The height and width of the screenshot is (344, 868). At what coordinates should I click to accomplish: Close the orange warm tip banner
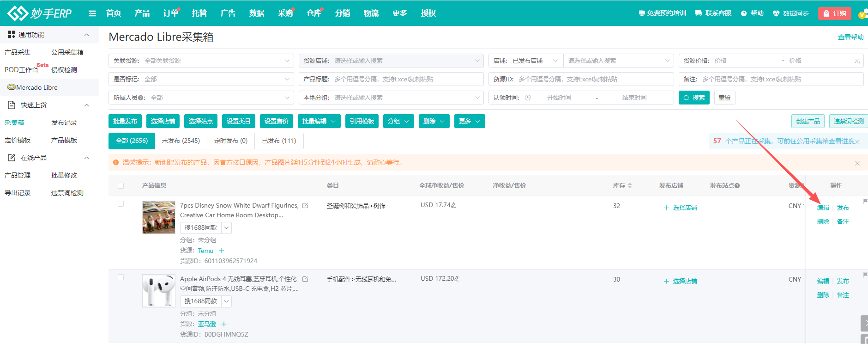point(857,163)
